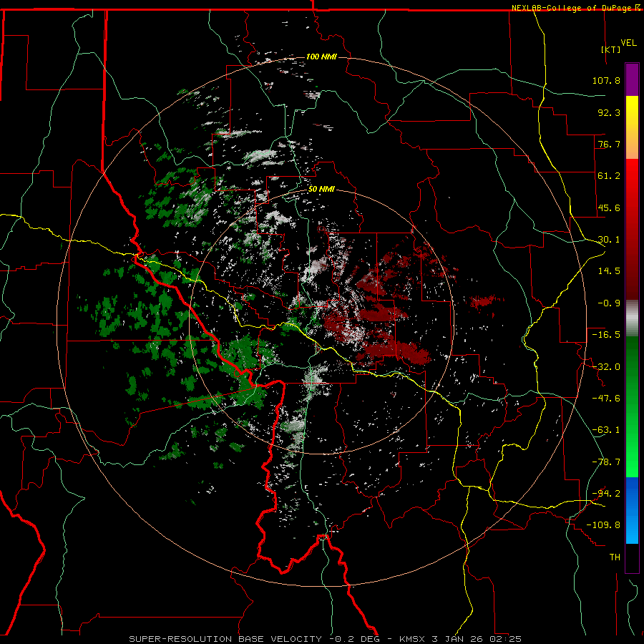The height and width of the screenshot is (644, 644).
Task: Click the Super-Resolution Base Velocity caption
Action: (326, 639)
